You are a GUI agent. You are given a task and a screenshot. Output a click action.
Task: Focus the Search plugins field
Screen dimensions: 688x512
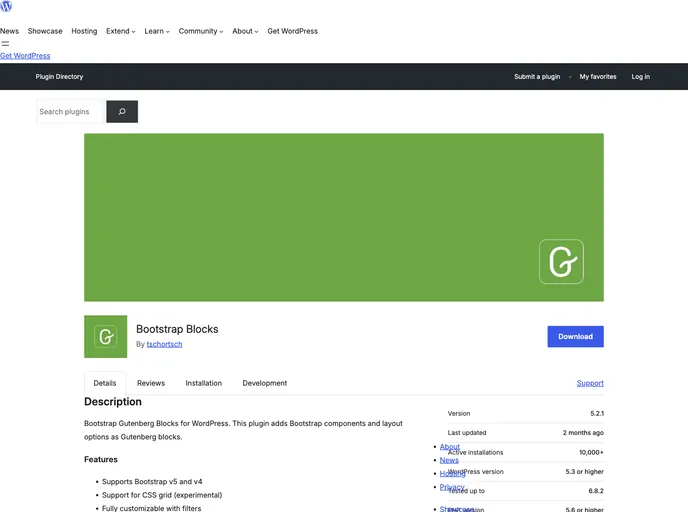[x=71, y=111]
